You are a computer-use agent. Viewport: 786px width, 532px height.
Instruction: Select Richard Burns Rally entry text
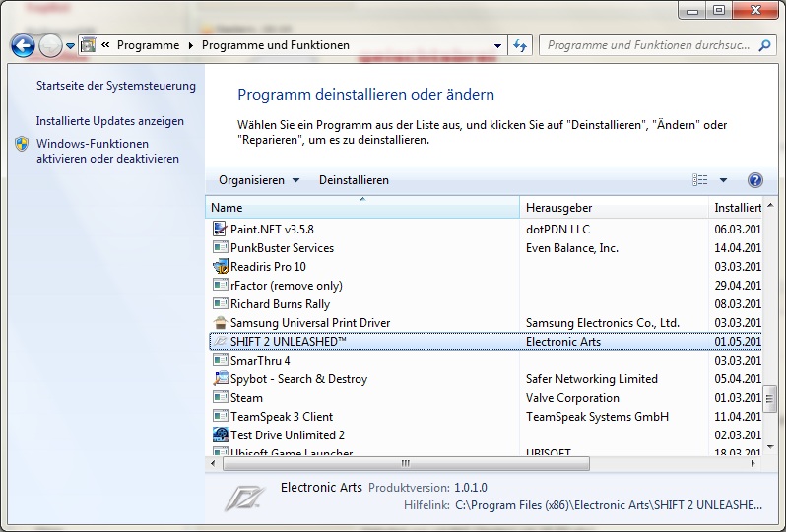click(x=280, y=303)
